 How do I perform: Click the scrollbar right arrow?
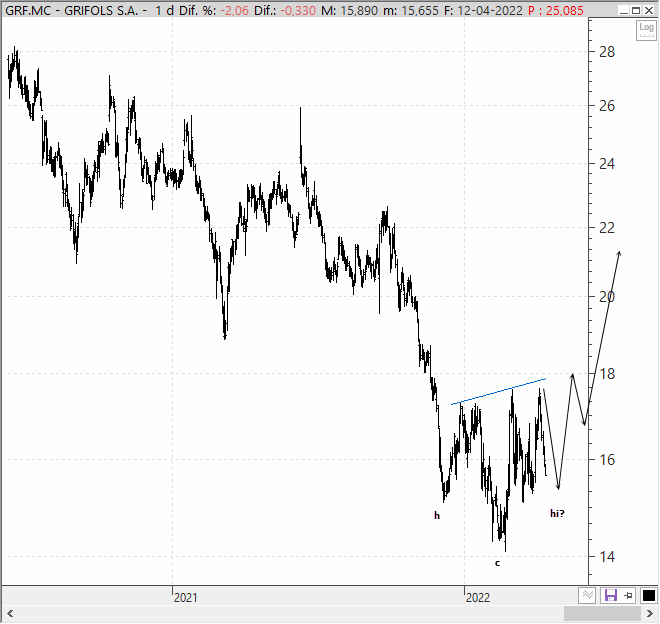pyautogui.click(x=649, y=613)
